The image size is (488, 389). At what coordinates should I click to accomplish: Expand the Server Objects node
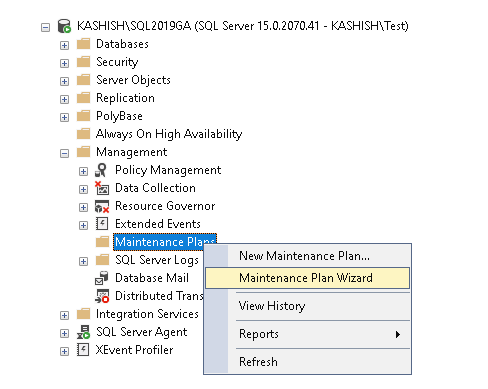(x=64, y=81)
